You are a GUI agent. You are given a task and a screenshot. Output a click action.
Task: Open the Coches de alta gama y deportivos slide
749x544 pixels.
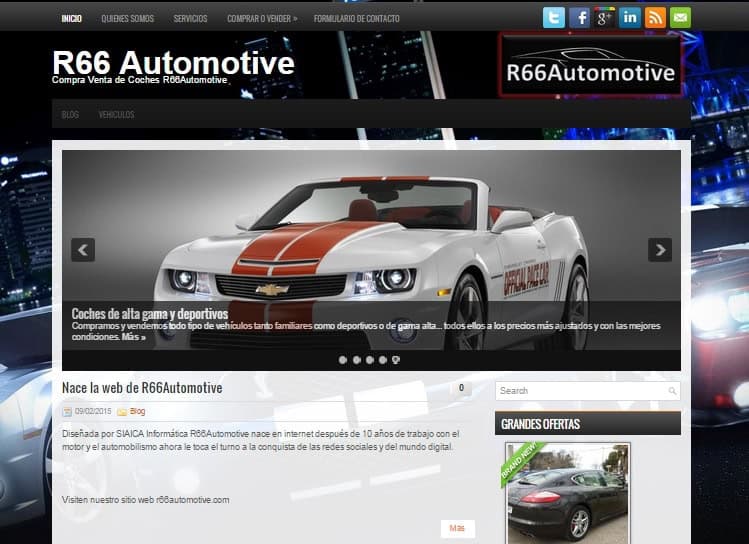[150, 314]
